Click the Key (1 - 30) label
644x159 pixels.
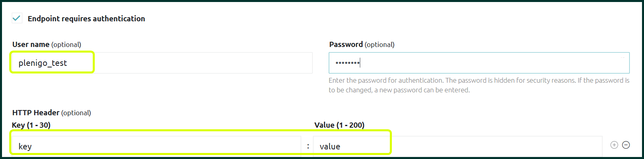[31, 125]
